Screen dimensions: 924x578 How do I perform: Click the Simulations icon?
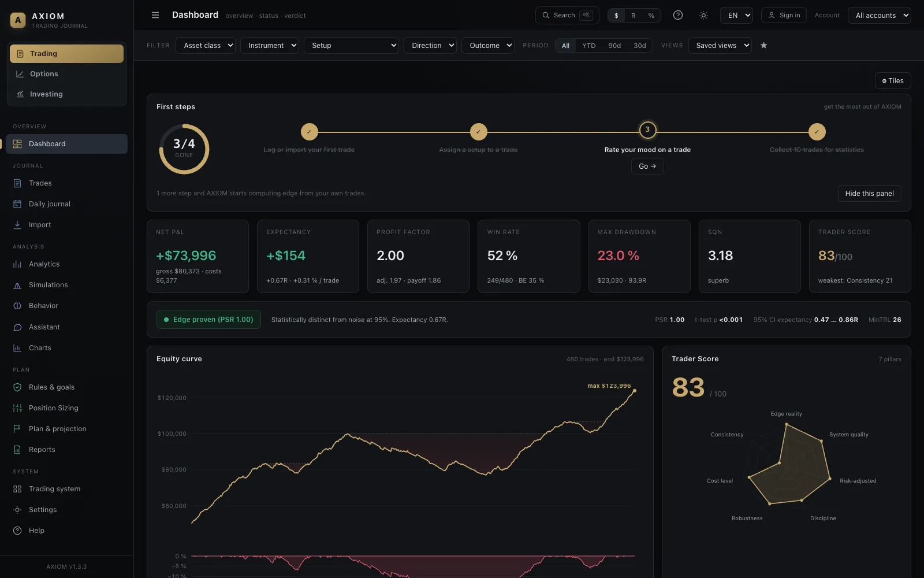(17, 285)
